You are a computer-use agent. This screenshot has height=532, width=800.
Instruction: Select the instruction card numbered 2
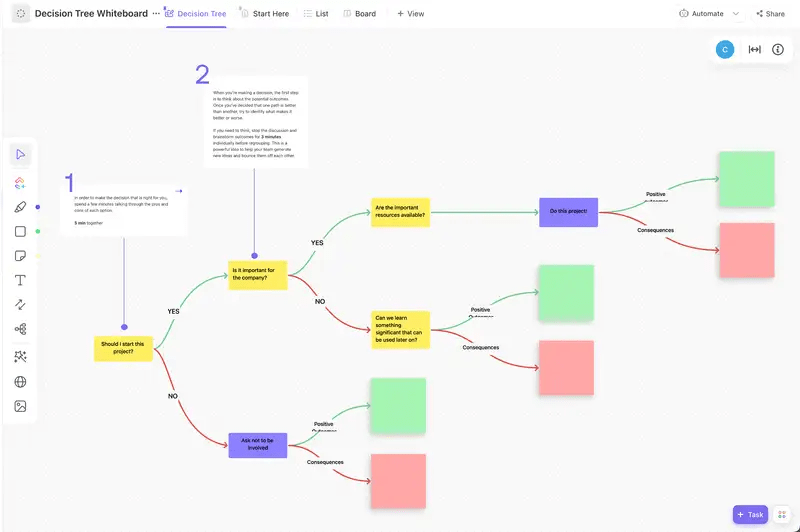[256, 122]
